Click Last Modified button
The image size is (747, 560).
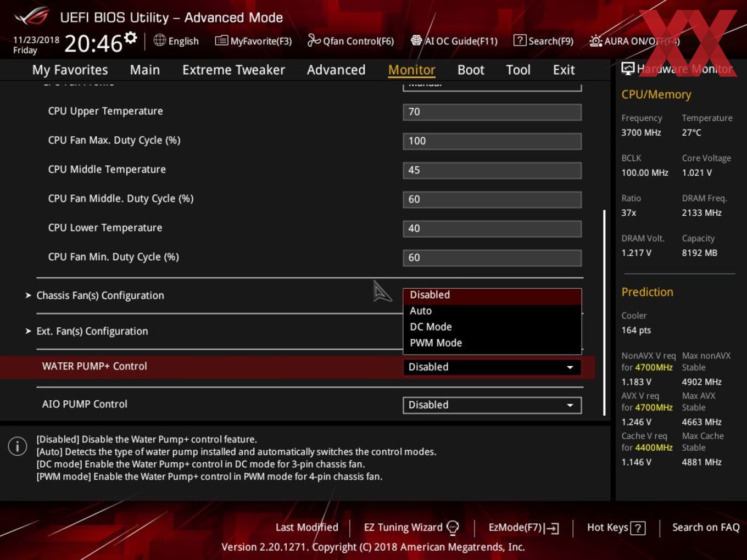coord(307,527)
